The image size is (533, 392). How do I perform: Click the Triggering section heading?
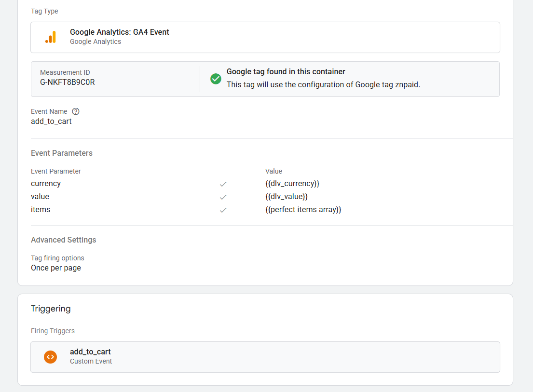pos(51,309)
